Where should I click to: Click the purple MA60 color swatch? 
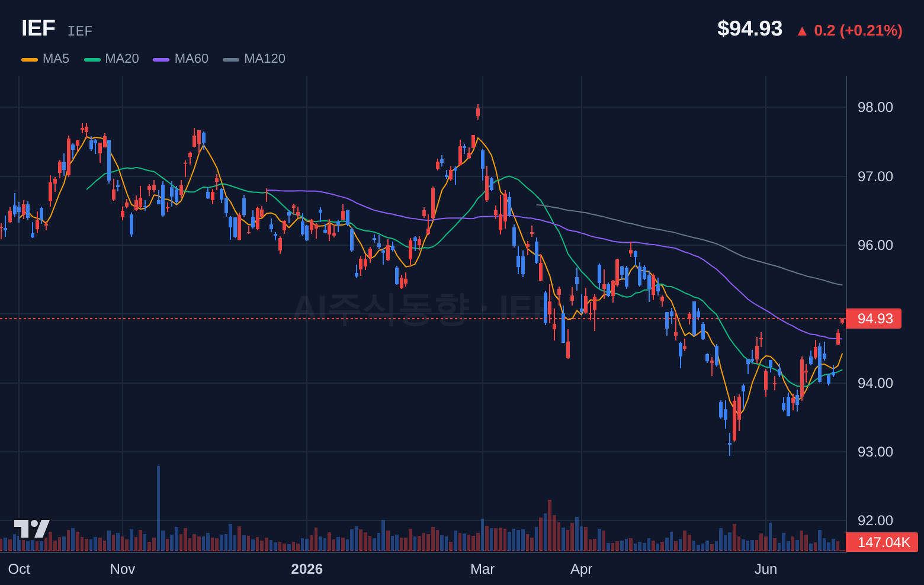point(161,59)
